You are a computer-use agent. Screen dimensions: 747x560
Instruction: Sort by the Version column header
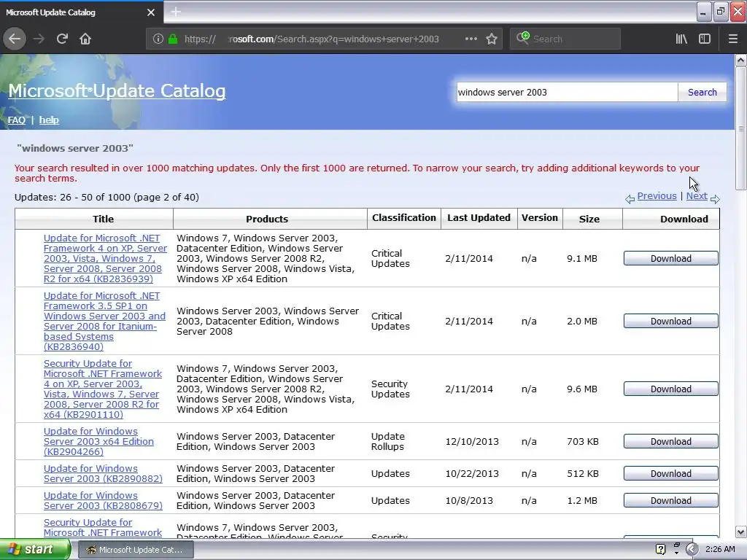pyautogui.click(x=540, y=218)
